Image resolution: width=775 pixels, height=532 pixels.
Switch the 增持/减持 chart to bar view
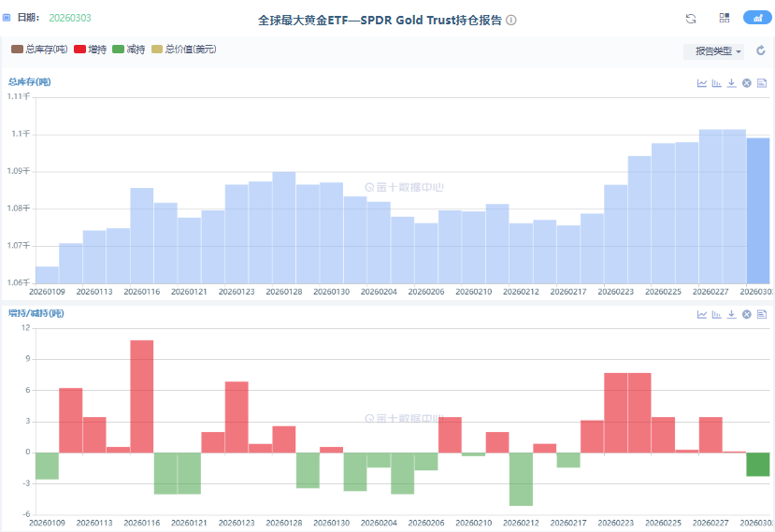(717, 314)
